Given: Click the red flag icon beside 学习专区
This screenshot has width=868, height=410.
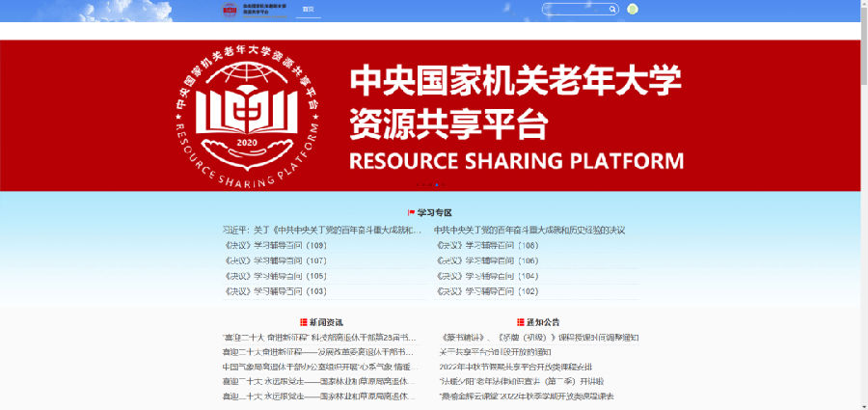Looking at the screenshot, I should (412, 212).
